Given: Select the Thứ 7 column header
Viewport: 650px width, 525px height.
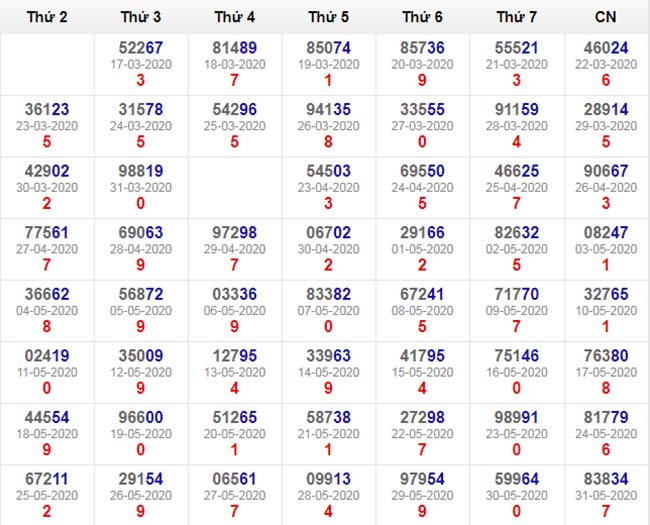Looking at the screenshot, I should click(x=517, y=17).
